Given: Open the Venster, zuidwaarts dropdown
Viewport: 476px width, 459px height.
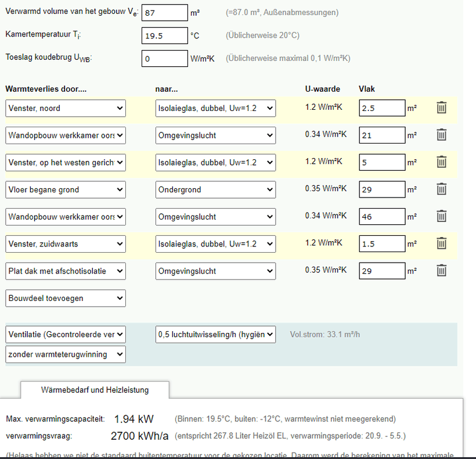Looking at the screenshot, I should [x=66, y=244].
